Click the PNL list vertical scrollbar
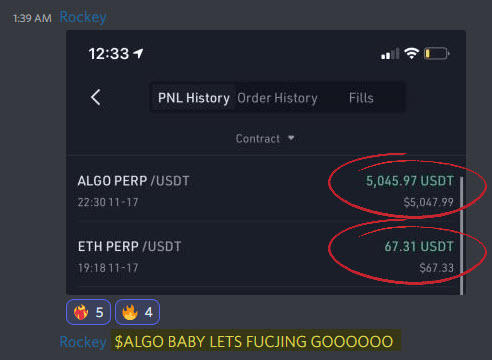Image resolution: width=492 pixels, height=360 pixels. click(462, 235)
